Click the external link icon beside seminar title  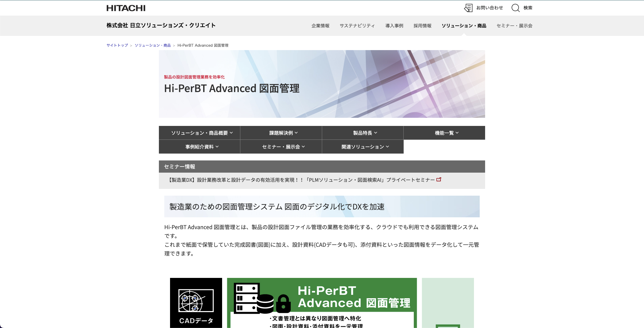click(x=439, y=180)
